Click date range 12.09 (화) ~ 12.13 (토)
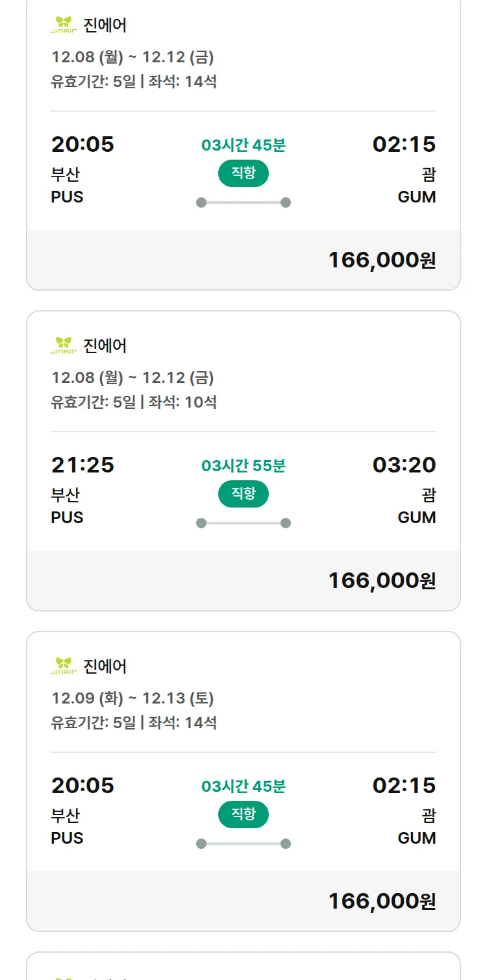Image resolution: width=487 pixels, height=980 pixels. [132, 698]
